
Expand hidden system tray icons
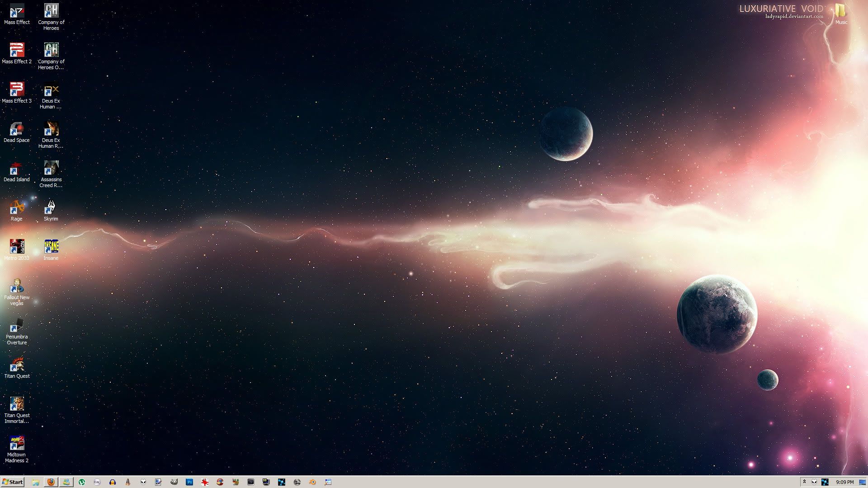pyautogui.click(x=804, y=482)
